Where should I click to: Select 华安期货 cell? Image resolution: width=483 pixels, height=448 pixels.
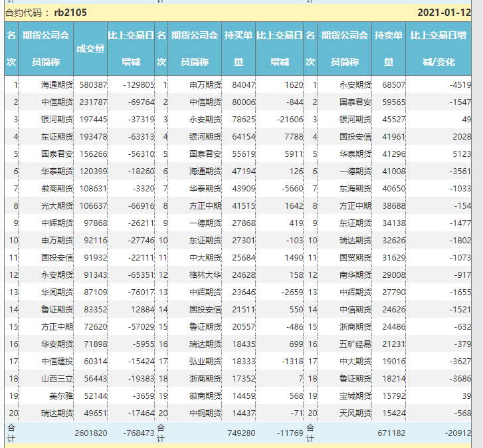point(57,344)
